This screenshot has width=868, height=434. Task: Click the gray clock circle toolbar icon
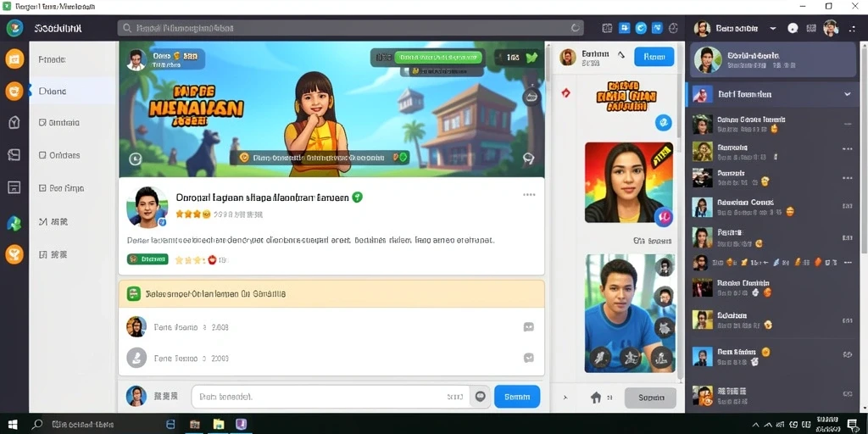(x=674, y=28)
